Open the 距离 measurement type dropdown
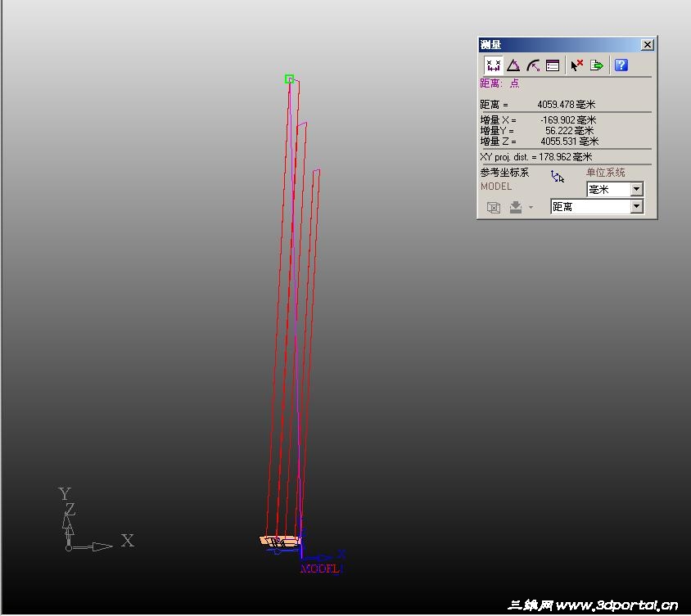The width and height of the screenshot is (691, 616). click(x=636, y=206)
